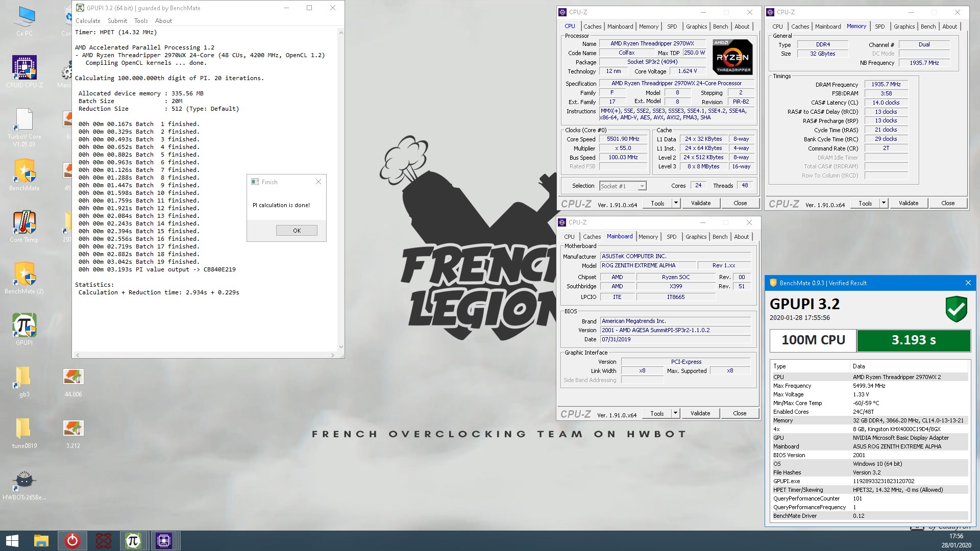This screenshot has width=980, height=551.
Task: Switch to Graphics tab in CPU-Z Mainboard window
Action: click(x=696, y=237)
